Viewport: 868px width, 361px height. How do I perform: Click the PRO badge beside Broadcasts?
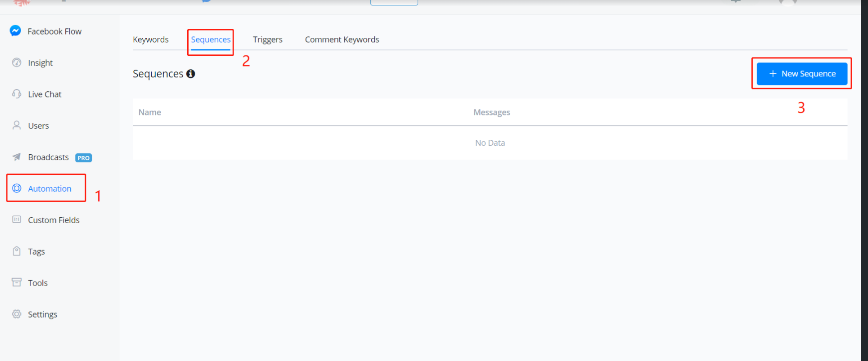pyautogui.click(x=83, y=158)
